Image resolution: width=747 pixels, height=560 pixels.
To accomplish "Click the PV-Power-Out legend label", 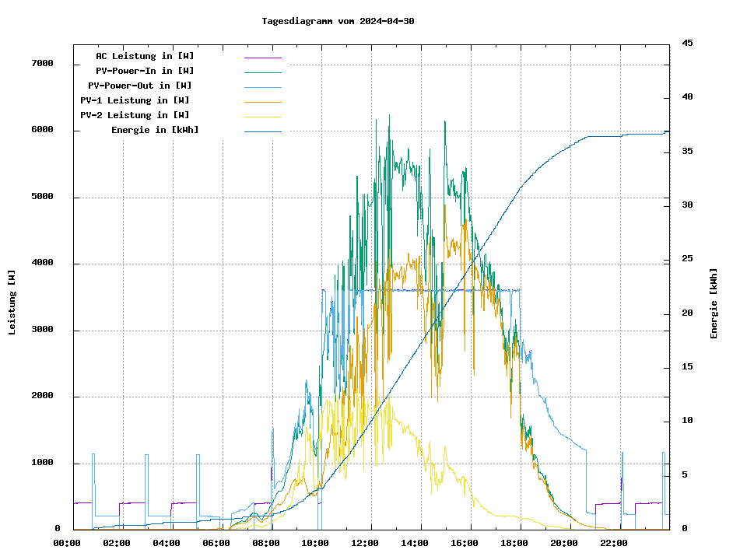I will coord(140,86).
